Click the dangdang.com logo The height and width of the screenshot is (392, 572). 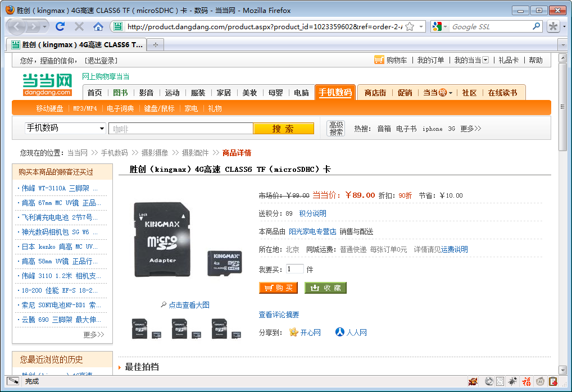(x=47, y=85)
